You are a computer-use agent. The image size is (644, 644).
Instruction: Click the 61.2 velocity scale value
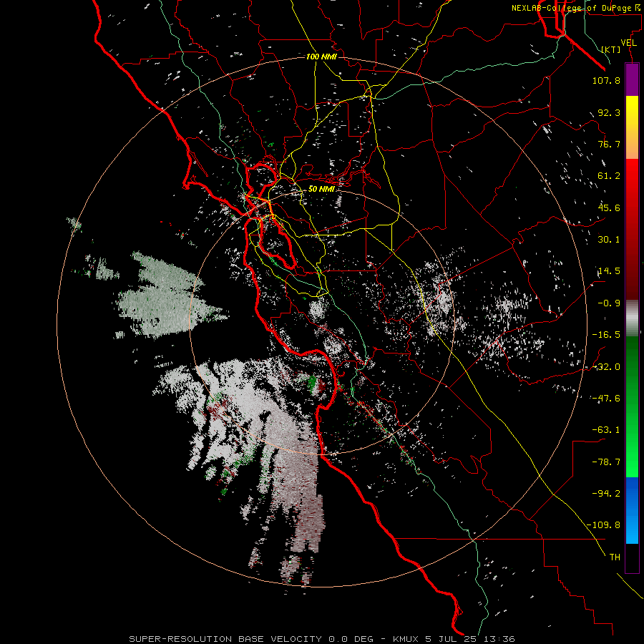[x=609, y=176]
